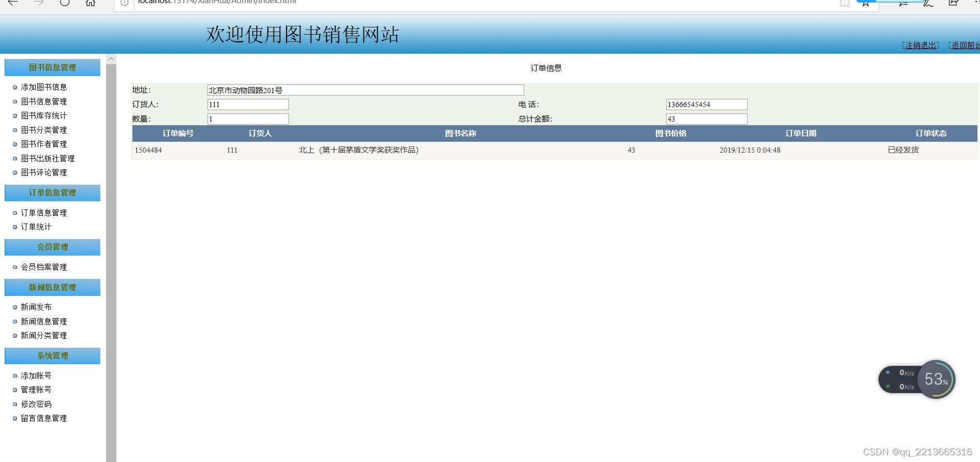
Task: Click the sidebar vertical scrollbar track
Action: pyautogui.click(x=111, y=263)
